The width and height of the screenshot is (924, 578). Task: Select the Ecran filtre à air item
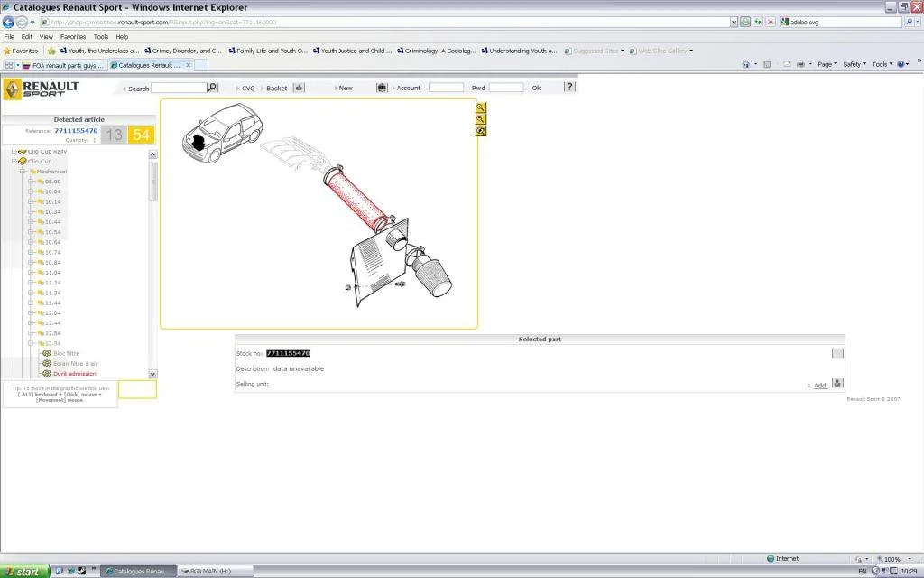76,364
